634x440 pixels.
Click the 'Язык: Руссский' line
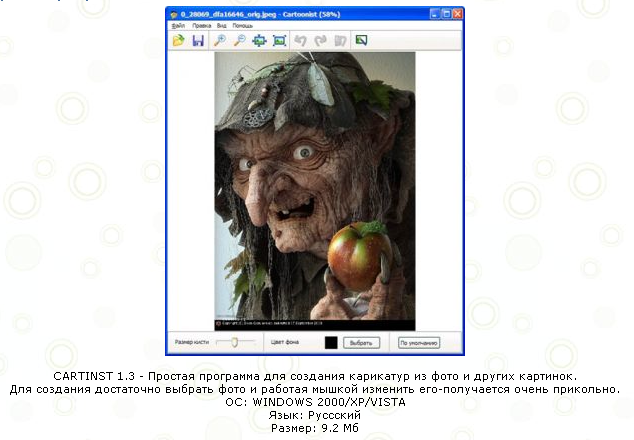point(315,415)
